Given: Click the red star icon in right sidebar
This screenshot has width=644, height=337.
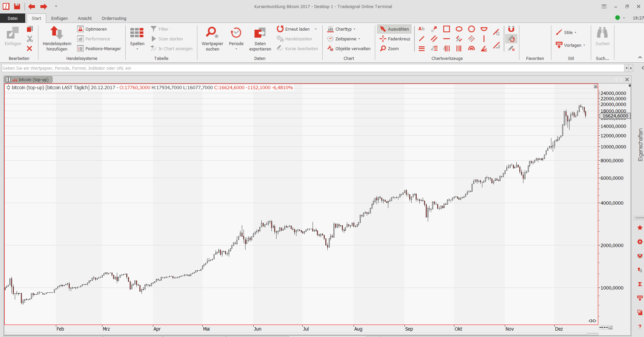Looking at the screenshot, I should 640,228.
